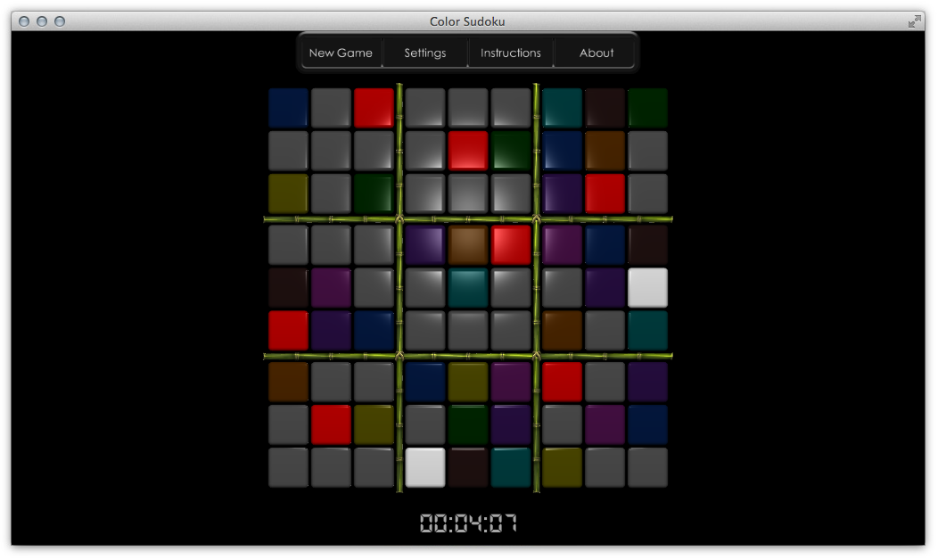Viewport: 938px width, 560px height.
Task: Click the 00:04:07 timer display
Action: tap(468, 523)
